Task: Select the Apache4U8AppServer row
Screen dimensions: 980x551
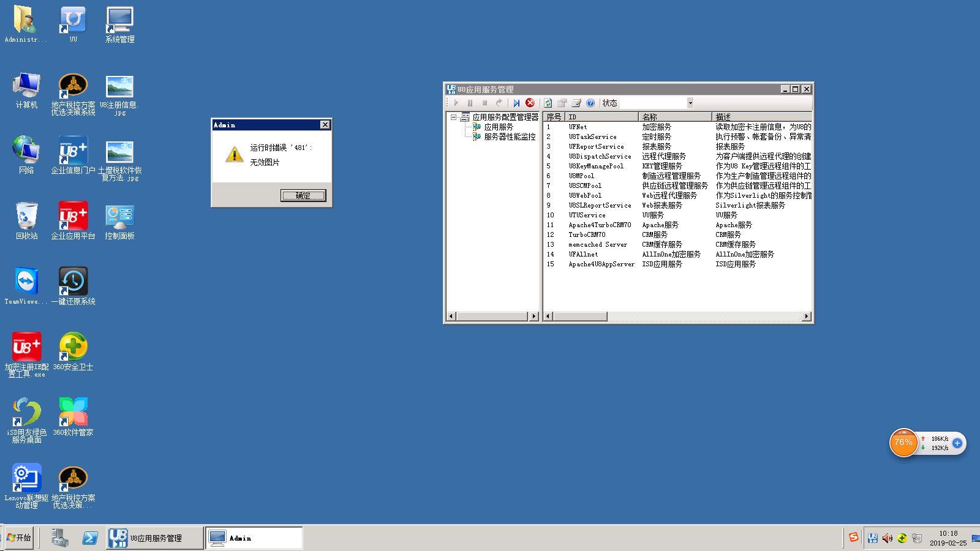Action: 678,264
